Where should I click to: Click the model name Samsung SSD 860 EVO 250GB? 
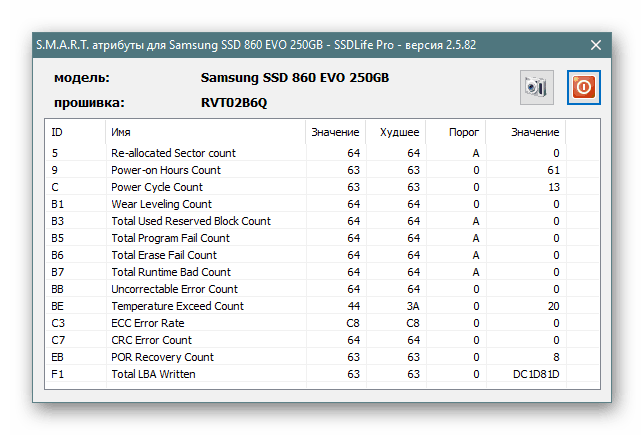pos(294,78)
